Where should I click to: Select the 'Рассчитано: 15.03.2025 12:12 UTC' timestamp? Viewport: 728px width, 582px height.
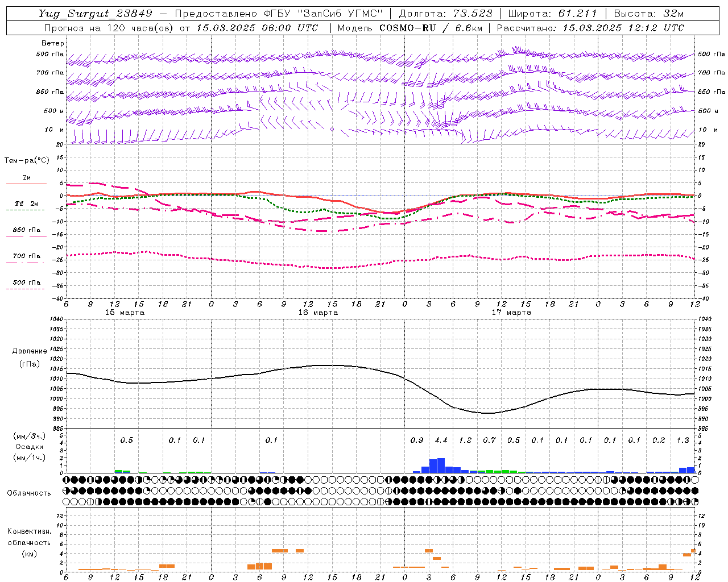coord(590,28)
